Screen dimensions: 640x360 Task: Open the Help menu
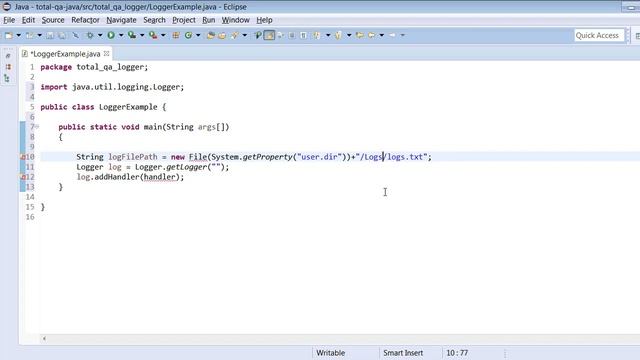click(264, 20)
